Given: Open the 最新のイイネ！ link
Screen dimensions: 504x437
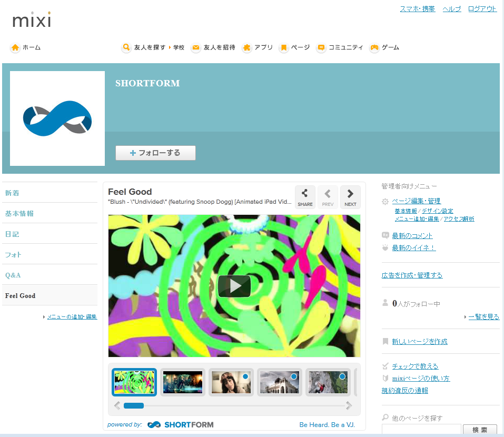Looking at the screenshot, I should coord(413,248).
